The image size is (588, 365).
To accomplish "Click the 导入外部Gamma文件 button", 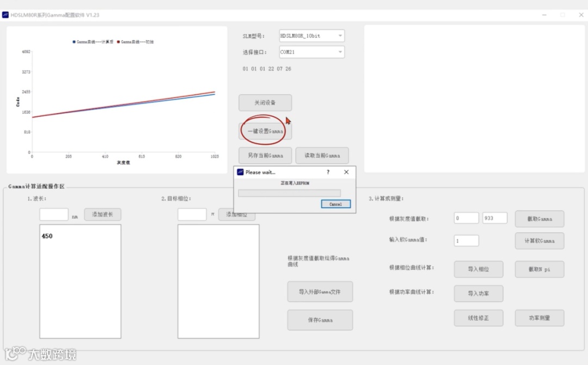I will click(x=320, y=292).
